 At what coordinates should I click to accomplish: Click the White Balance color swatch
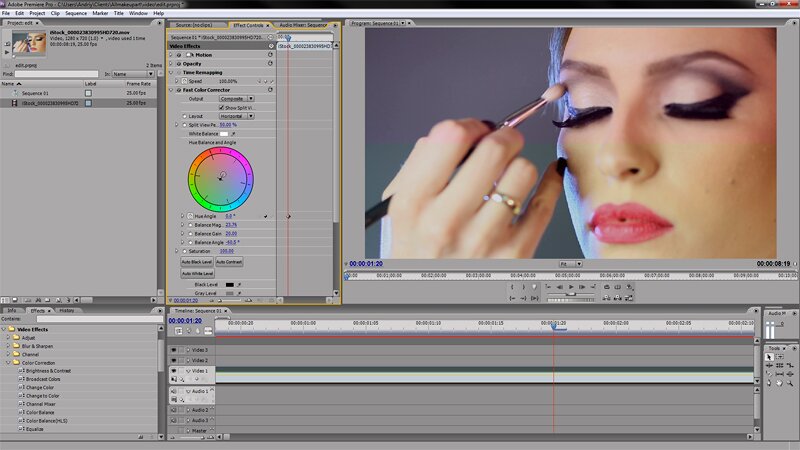[x=224, y=133]
